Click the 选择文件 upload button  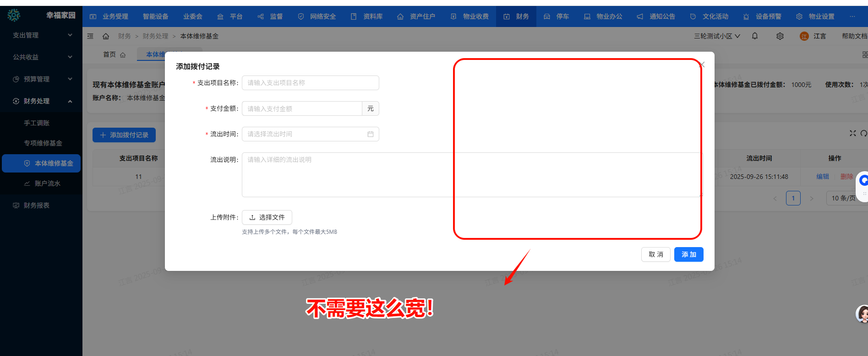click(267, 217)
